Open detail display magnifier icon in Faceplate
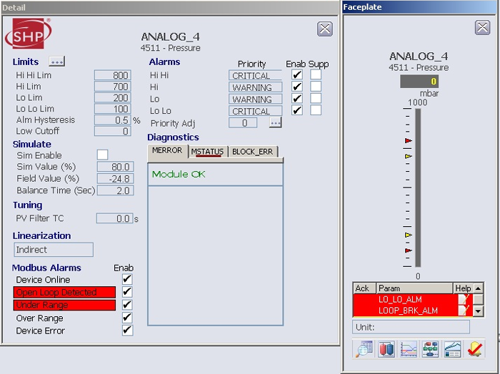This screenshot has width=500, height=374. [x=364, y=349]
